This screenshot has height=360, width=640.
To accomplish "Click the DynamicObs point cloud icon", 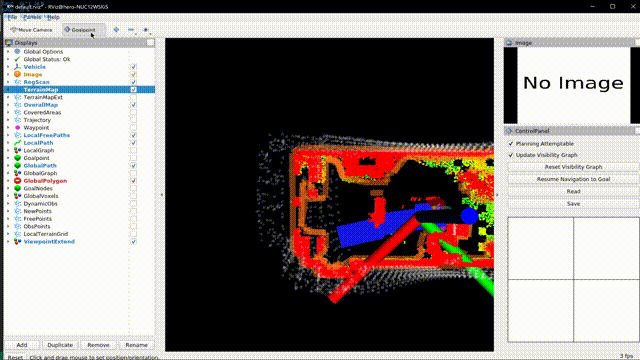I will point(17,204).
